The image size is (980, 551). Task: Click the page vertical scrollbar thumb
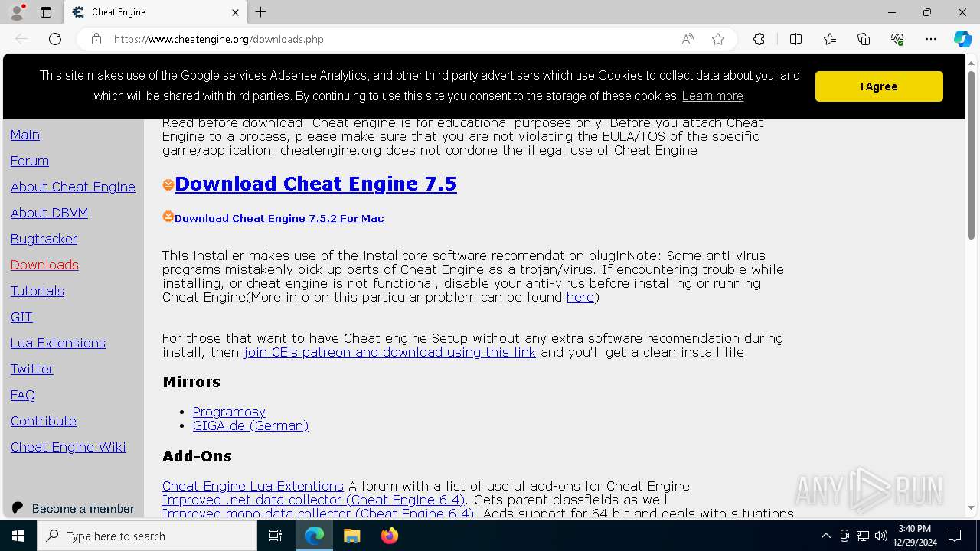(x=971, y=155)
